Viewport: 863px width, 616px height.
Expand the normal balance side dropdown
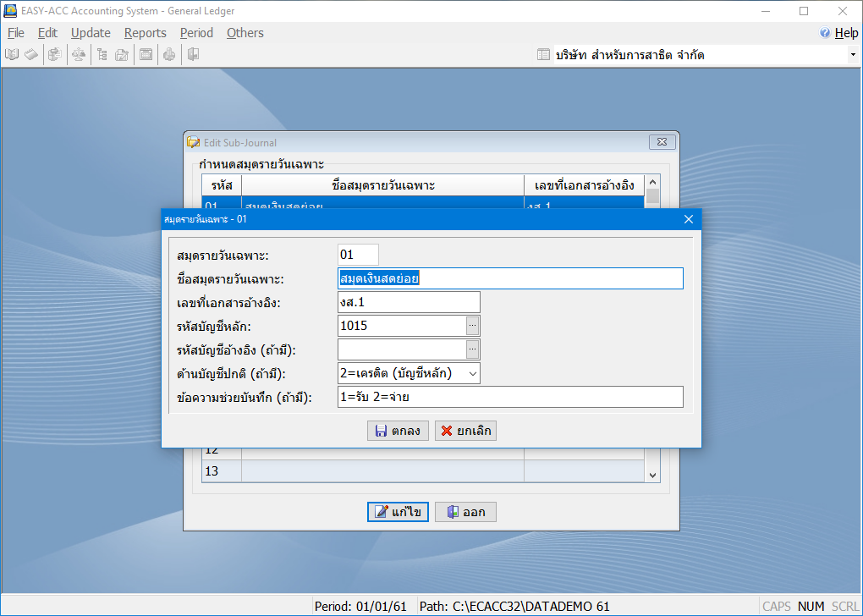pyautogui.click(x=472, y=372)
